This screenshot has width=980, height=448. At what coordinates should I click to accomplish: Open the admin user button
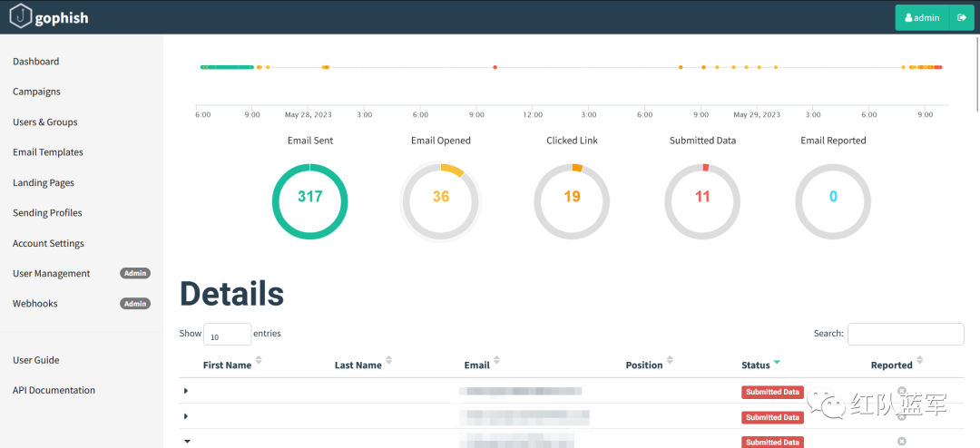coord(922,17)
